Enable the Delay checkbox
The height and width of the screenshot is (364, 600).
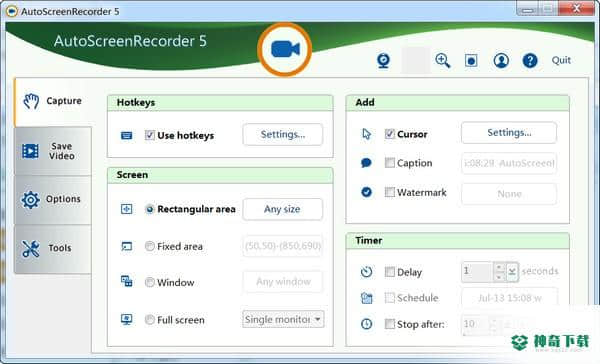[x=390, y=272]
